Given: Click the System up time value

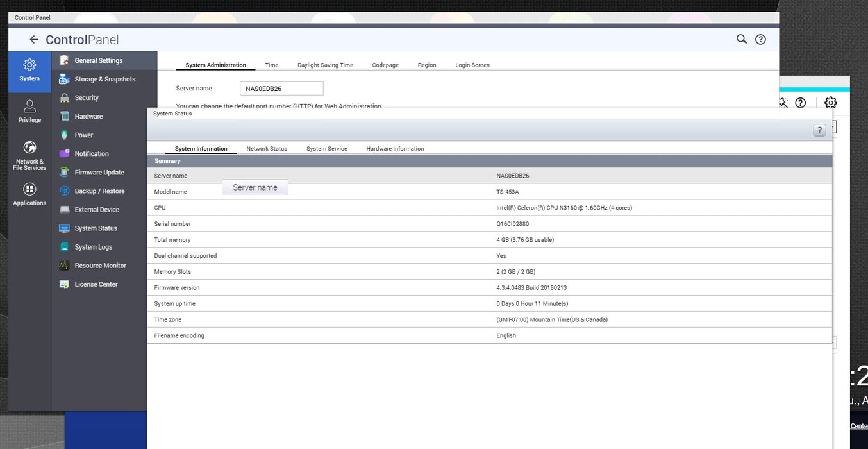Looking at the screenshot, I should click(x=532, y=304).
